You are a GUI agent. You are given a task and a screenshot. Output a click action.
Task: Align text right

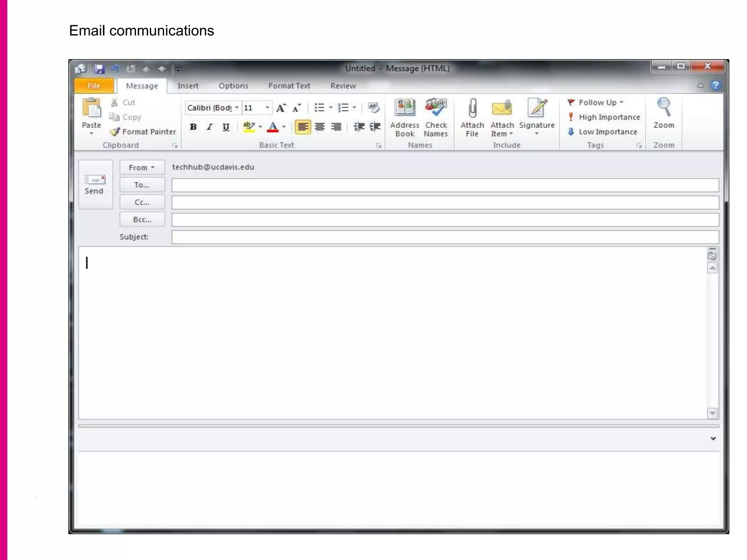pos(336,127)
